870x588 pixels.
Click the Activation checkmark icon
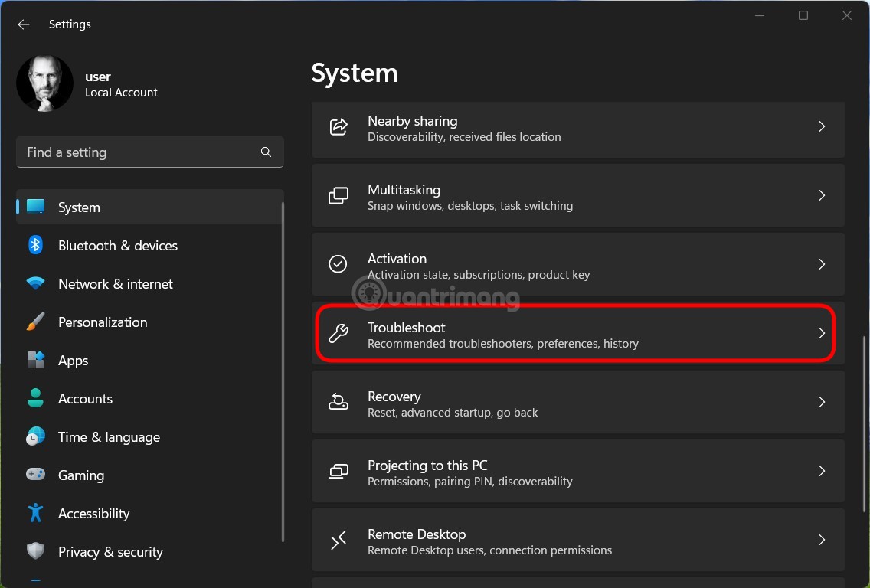click(338, 264)
